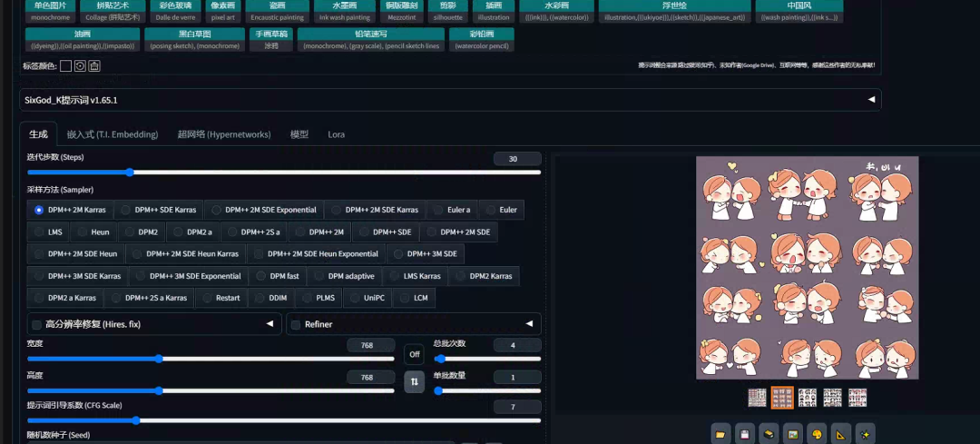Send image to img2img via picture icon
This screenshot has height=444, width=980.
point(792,434)
